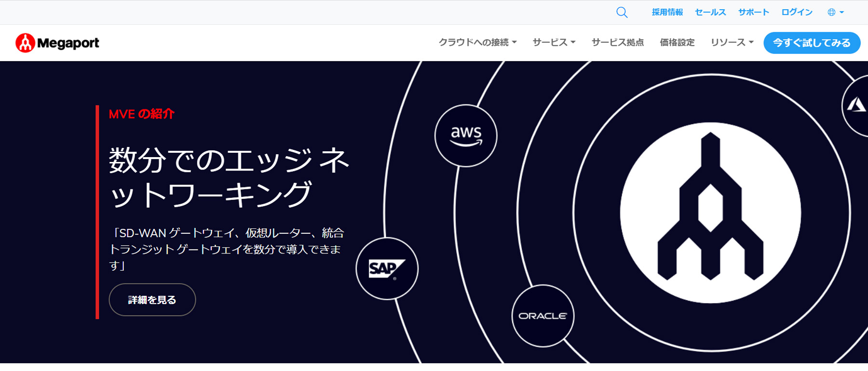Viewport: 868px width, 371px height.
Task: Go to 価格設定 page
Action: [x=677, y=42]
